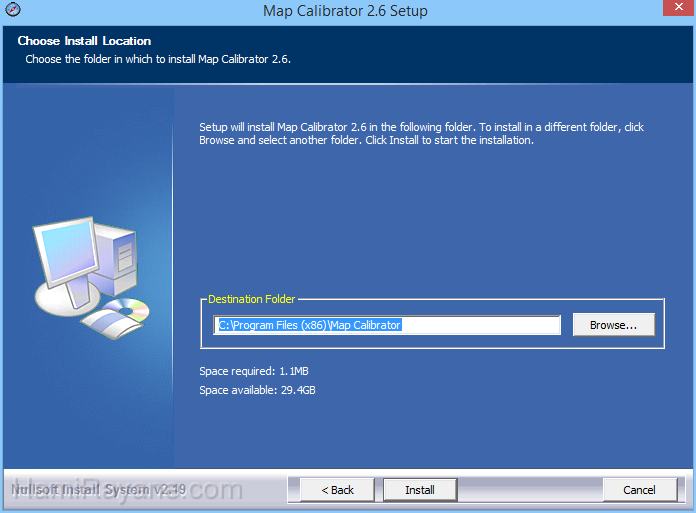Click the Install button
Screen dimensions: 696x513
pyautogui.click(x=420, y=490)
